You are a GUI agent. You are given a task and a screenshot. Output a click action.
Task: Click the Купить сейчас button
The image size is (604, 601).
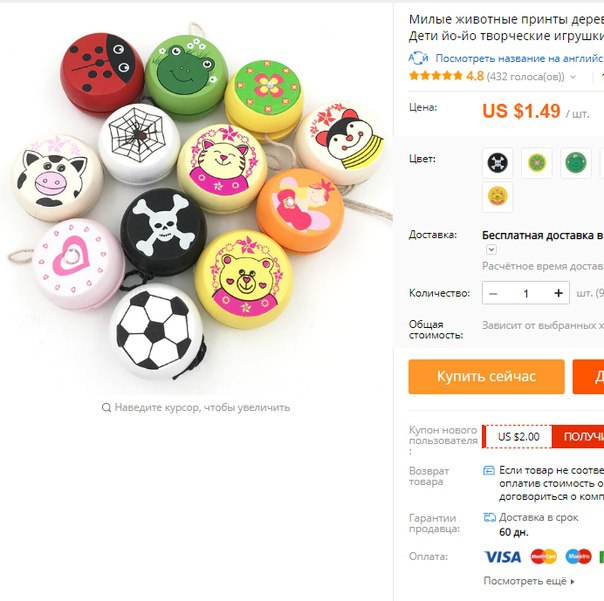[x=487, y=376]
